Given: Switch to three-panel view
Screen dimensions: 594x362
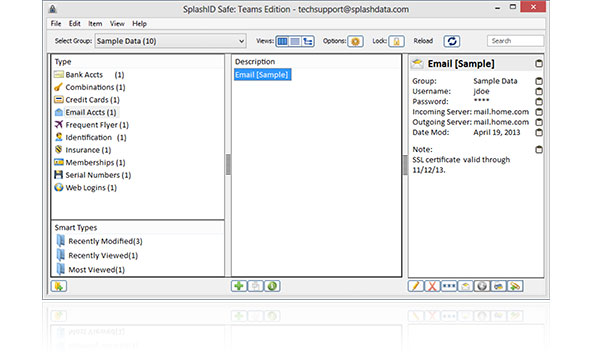Looking at the screenshot, I should click(x=282, y=41).
